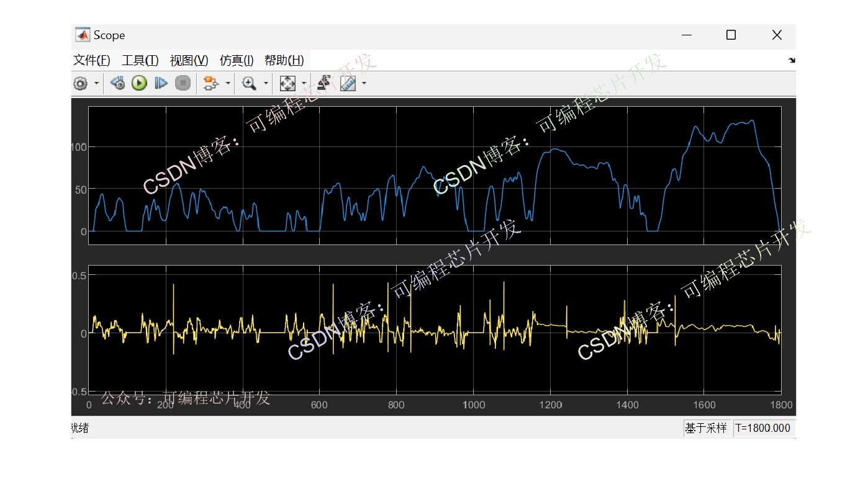The width and height of the screenshot is (868, 502).
Task: Run the simulation with green play button
Action: pyautogui.click(x=139, y=83)
